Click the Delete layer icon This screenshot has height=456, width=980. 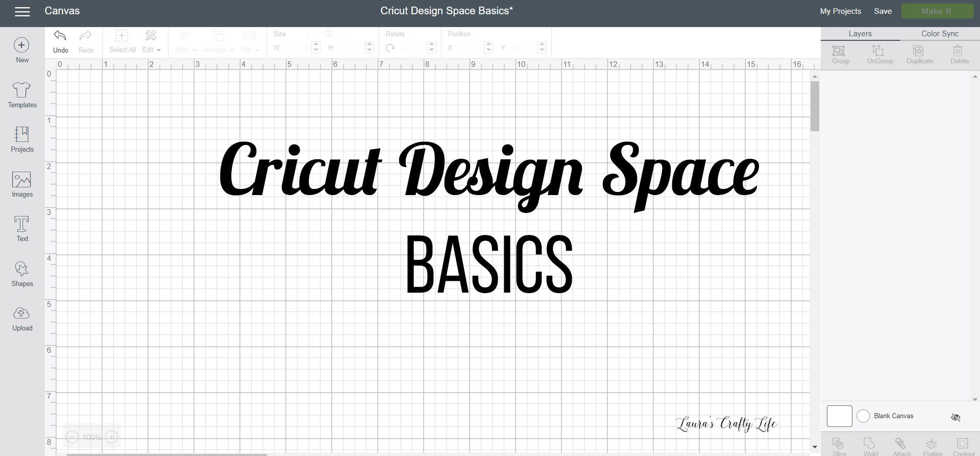959,55
